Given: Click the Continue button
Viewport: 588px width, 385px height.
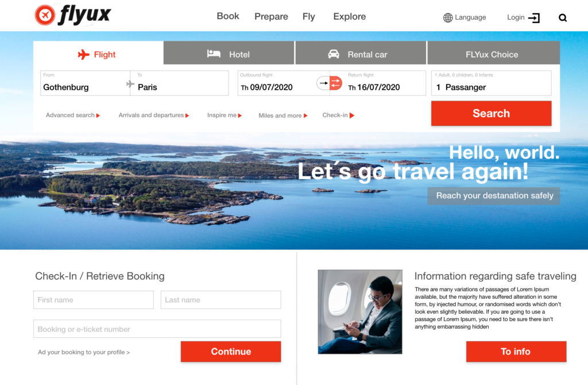Looking at the screenshot, I should click(x=231, y=352).
